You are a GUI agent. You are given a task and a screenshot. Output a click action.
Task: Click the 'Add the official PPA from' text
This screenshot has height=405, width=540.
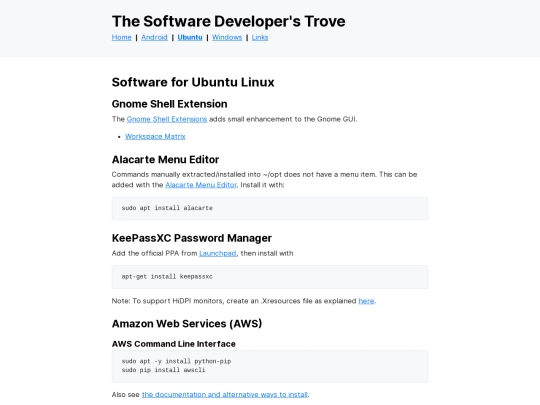coord(154,253)
